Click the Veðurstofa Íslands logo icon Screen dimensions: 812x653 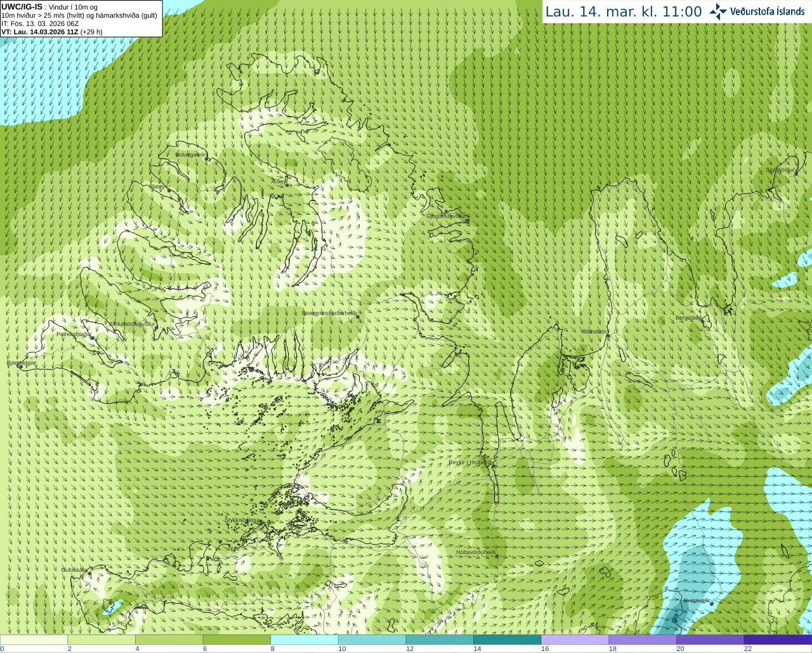[x=718, y=11]
